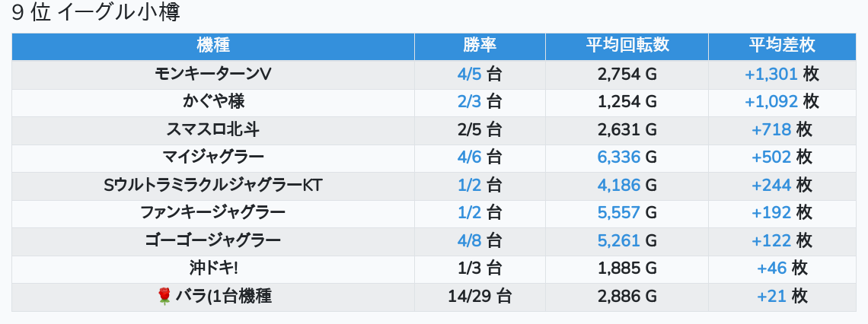Viewport: 868px width, 324px height.
Task: Click the 4/8 win rate for ゴーゴージャグラー
Action: (470, 241)
